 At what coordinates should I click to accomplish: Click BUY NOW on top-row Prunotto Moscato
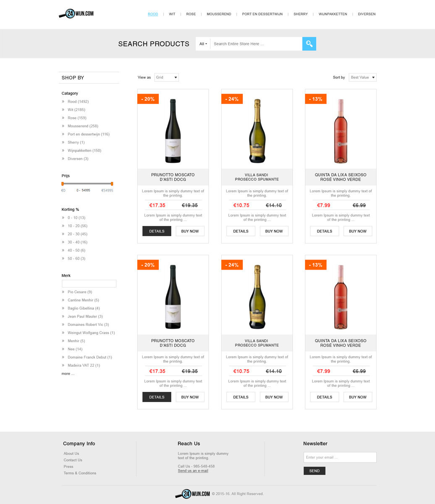[190, 231]
